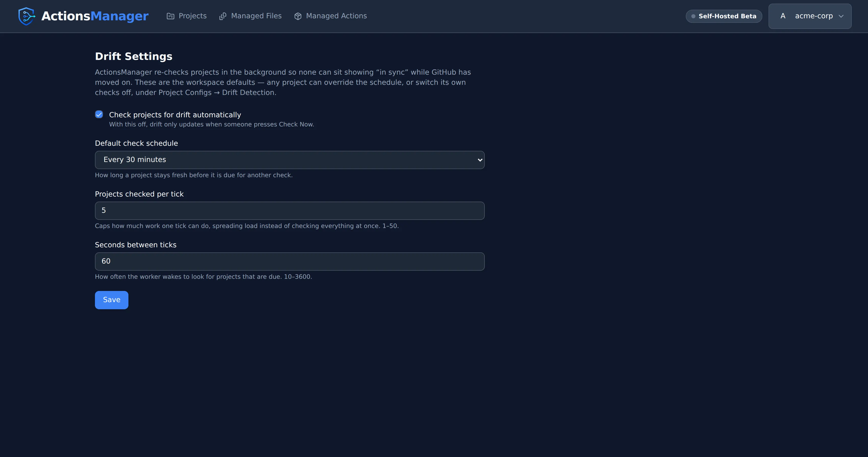Uncheck Check projects for drift automatically
Viewport: 868px width, 457px height.
pyautogui.click(x=99, y=115)
